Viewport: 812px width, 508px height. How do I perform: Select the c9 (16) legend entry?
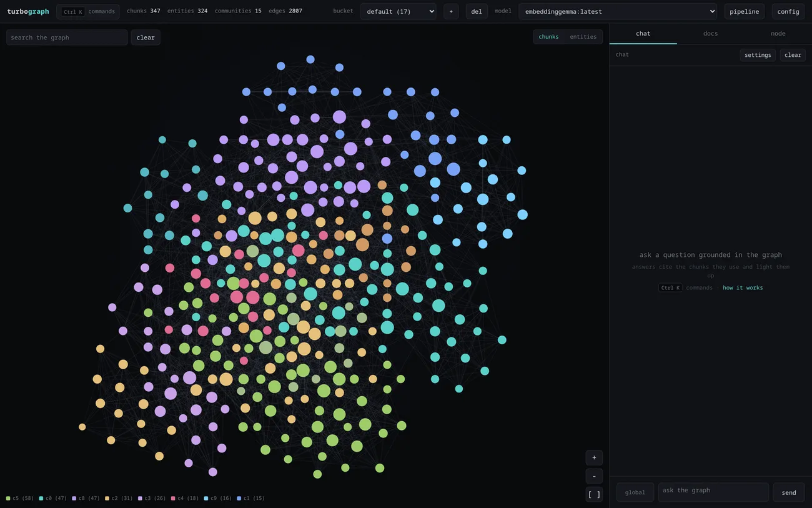[x=218, y=499]
